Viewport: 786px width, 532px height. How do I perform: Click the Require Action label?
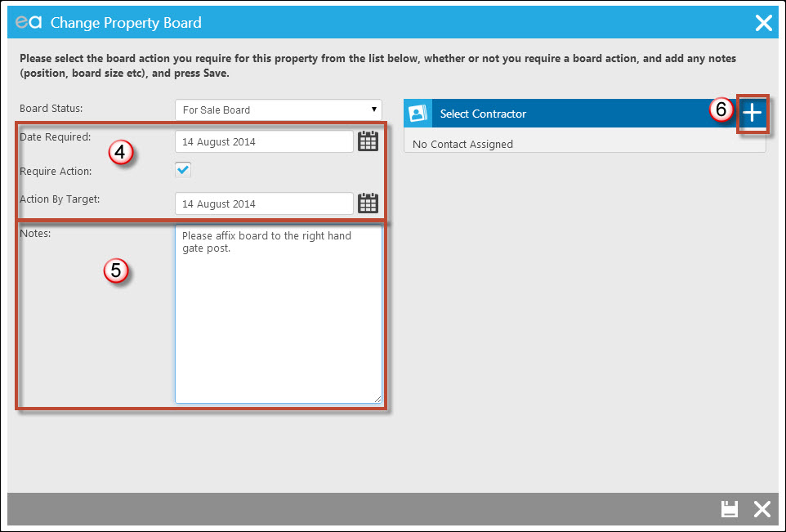56,171
